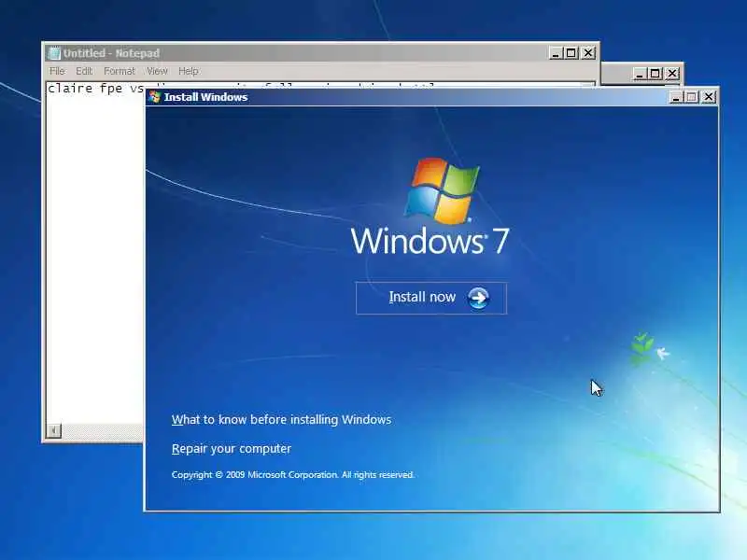Open the Notepad Edit menu
The height and width of the screenshot is (560, 747).
click(x=84, y=71)
